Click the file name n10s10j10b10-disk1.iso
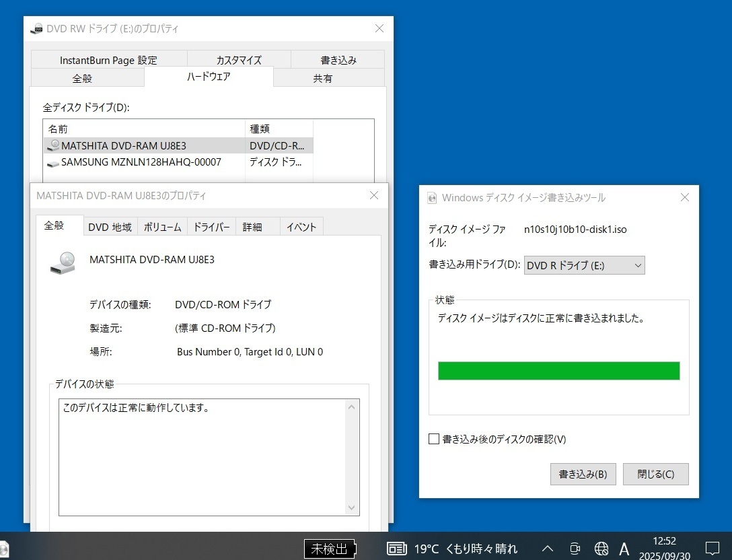The height and width of the screenshot is (560, 732). 575,230
